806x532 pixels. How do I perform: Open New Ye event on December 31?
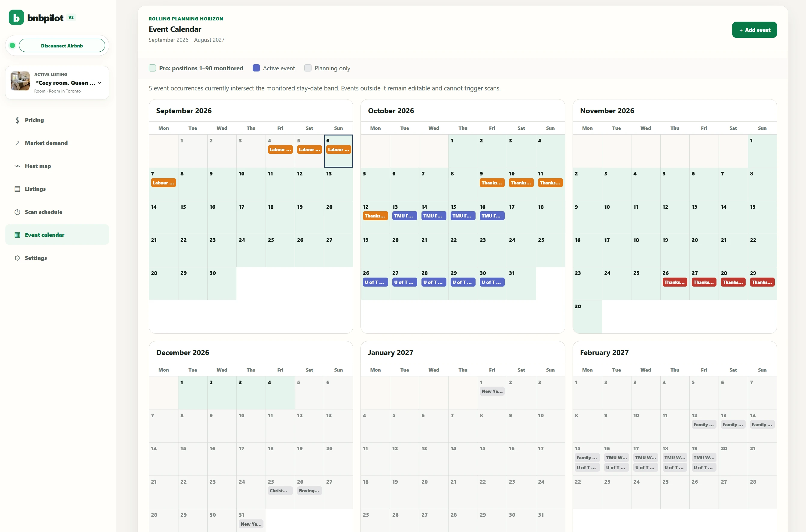tap(251, 524)
